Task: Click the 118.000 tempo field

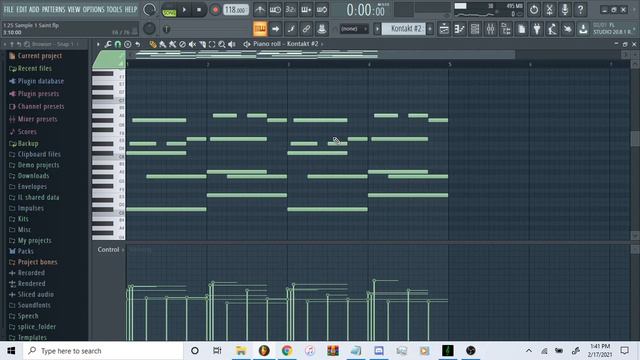Action: tap(236, 9)
